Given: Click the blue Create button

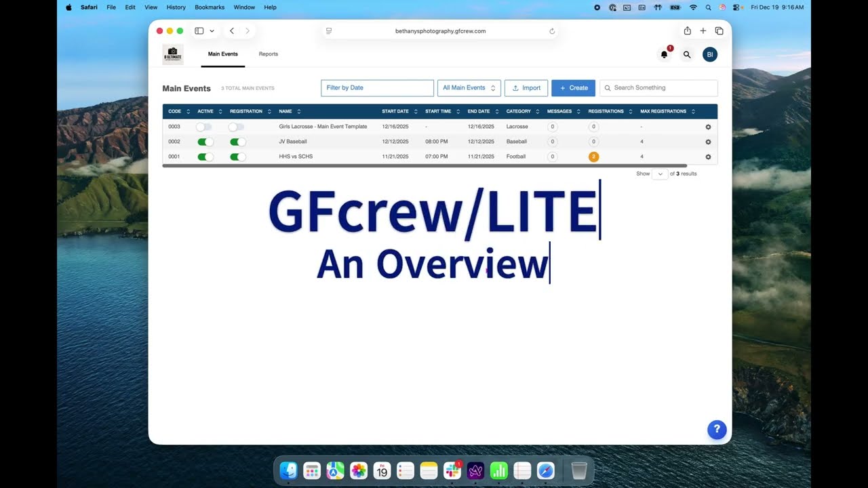Looking at the screenshot, I should 573,88.
